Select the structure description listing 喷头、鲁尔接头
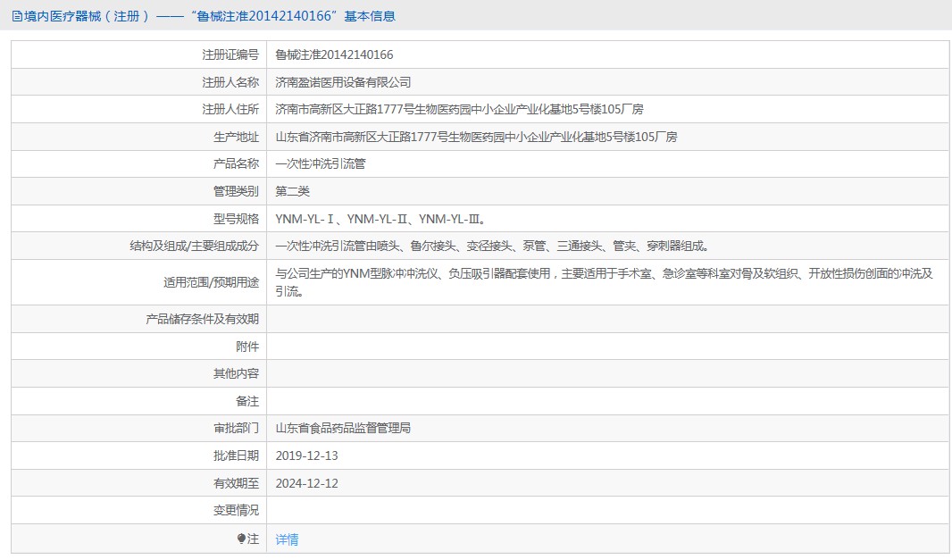 point(492,246)
